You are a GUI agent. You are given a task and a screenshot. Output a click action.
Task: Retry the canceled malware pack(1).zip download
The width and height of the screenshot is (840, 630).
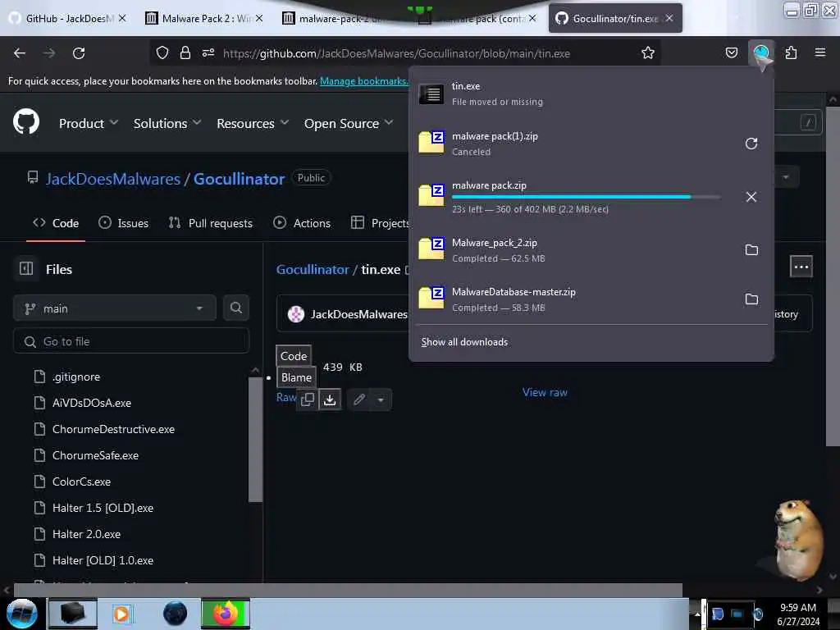[x=751, y=144]
